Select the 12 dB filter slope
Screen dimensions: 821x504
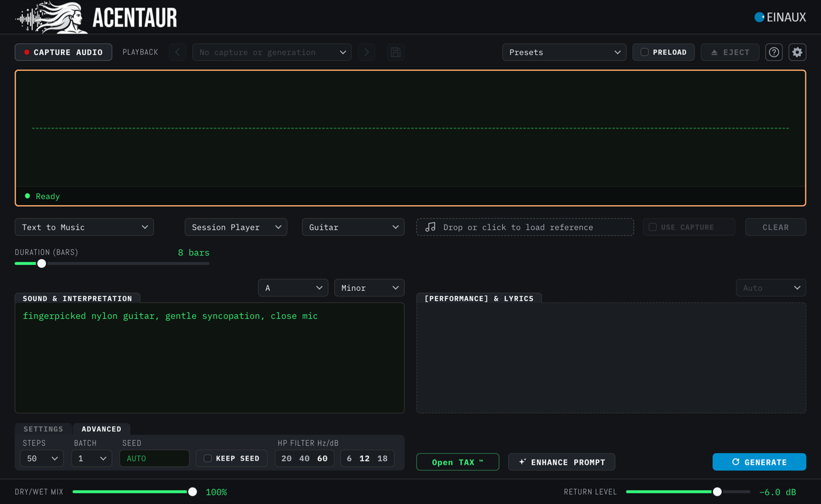click(x=365, y=458)
